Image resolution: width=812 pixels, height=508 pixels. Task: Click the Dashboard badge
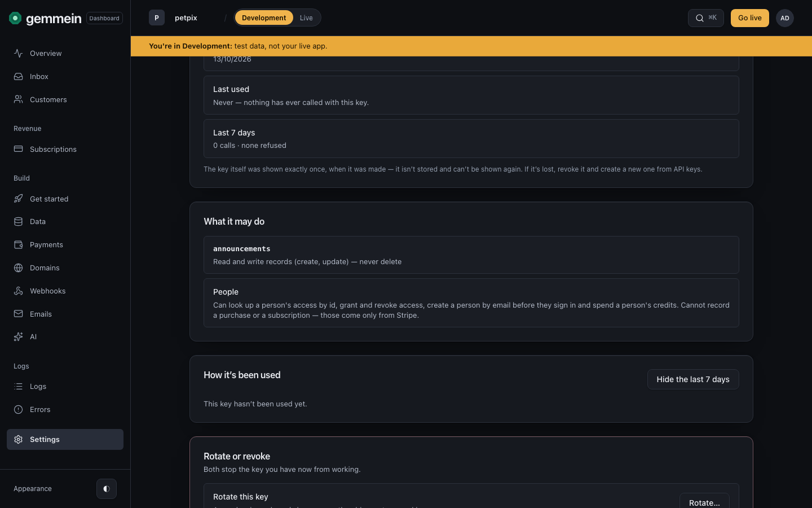[x=104, y=18]
